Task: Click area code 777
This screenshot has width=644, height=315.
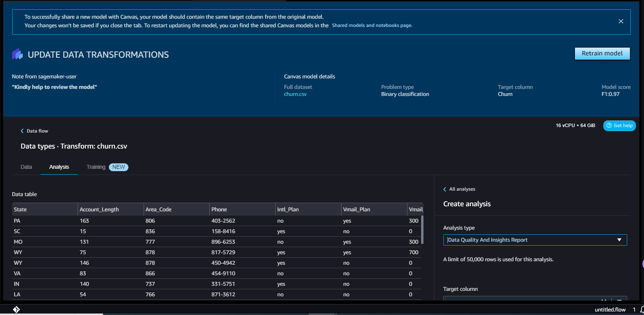Action: point(150,242)
